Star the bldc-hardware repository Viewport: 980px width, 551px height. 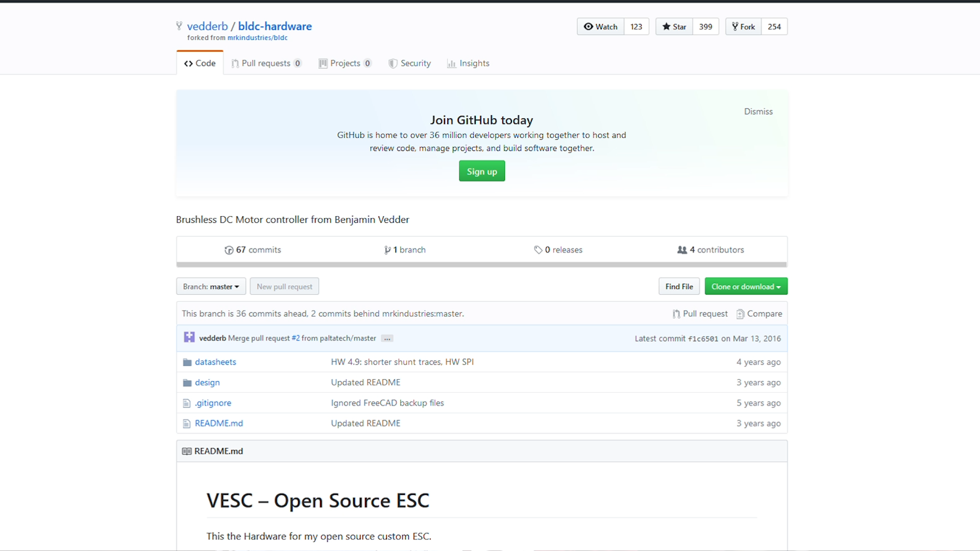pyautogui.click(x=674, y=27)
